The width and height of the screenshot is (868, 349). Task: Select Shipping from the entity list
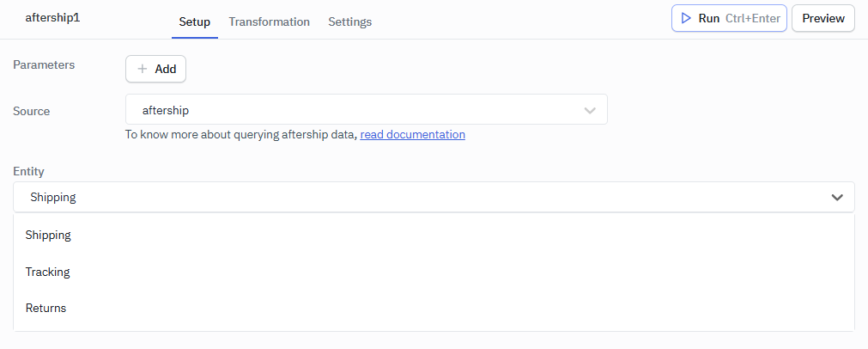point(434,235)
